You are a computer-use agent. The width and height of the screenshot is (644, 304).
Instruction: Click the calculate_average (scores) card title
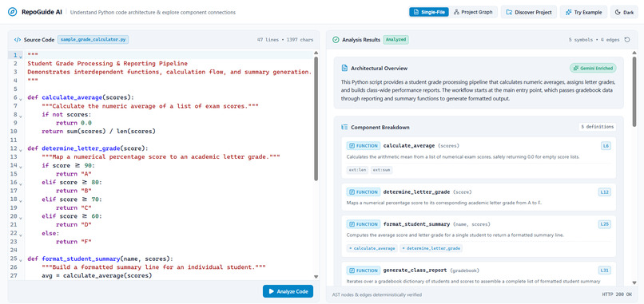pos(421,146)
